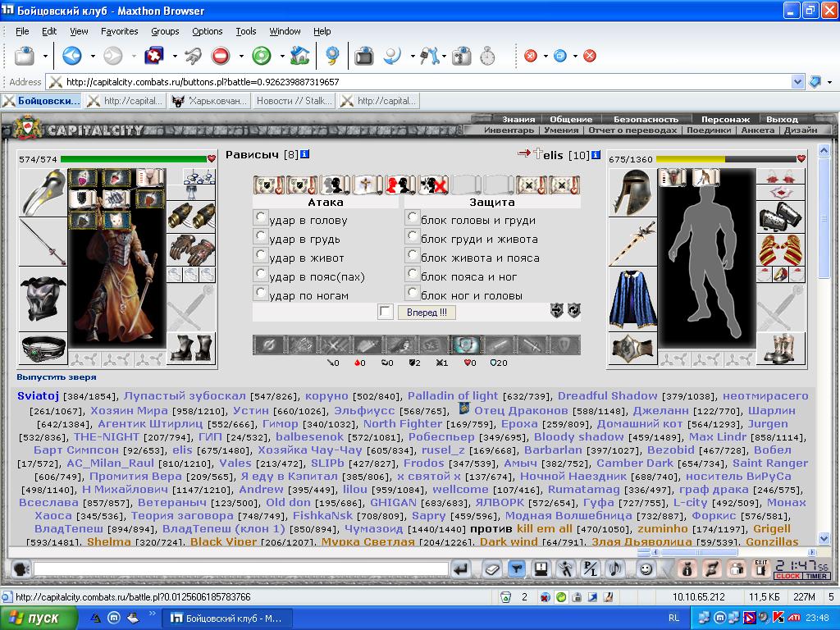Select блок груди и живота defense

click(412, 235)
